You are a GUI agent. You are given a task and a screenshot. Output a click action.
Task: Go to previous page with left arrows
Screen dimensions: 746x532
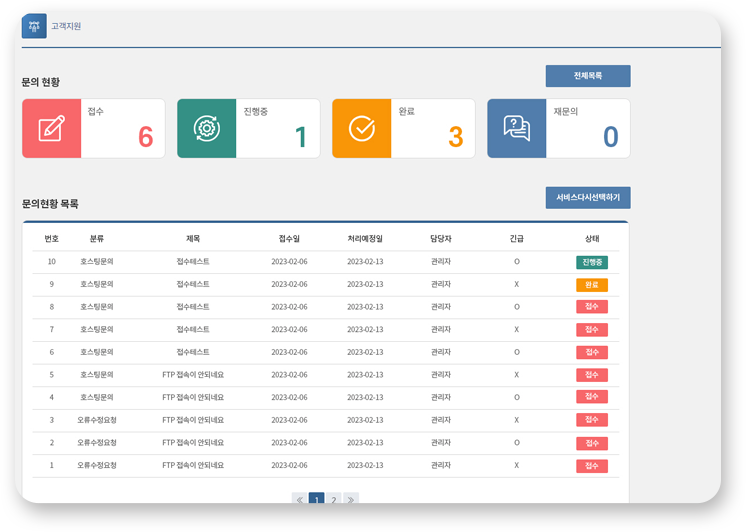pos(300,499)
